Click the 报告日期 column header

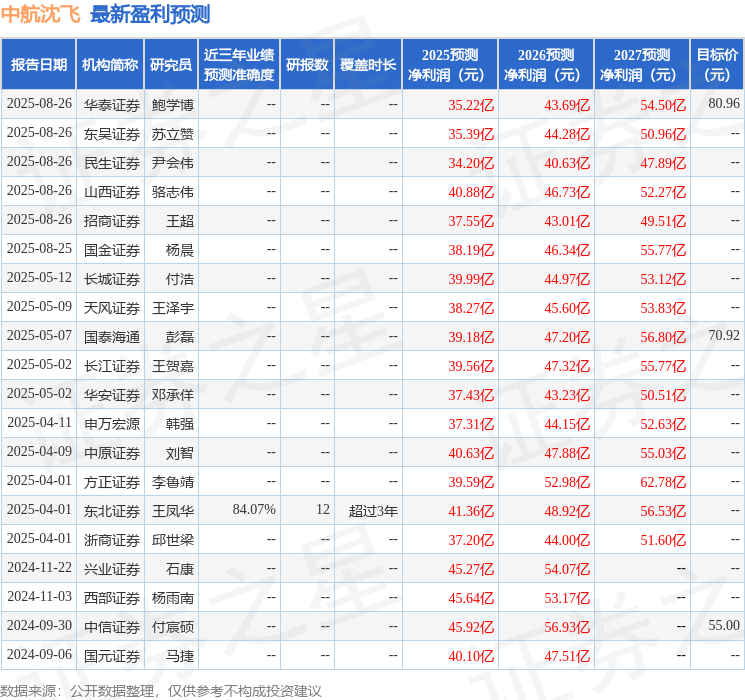(x=38, y=64)
